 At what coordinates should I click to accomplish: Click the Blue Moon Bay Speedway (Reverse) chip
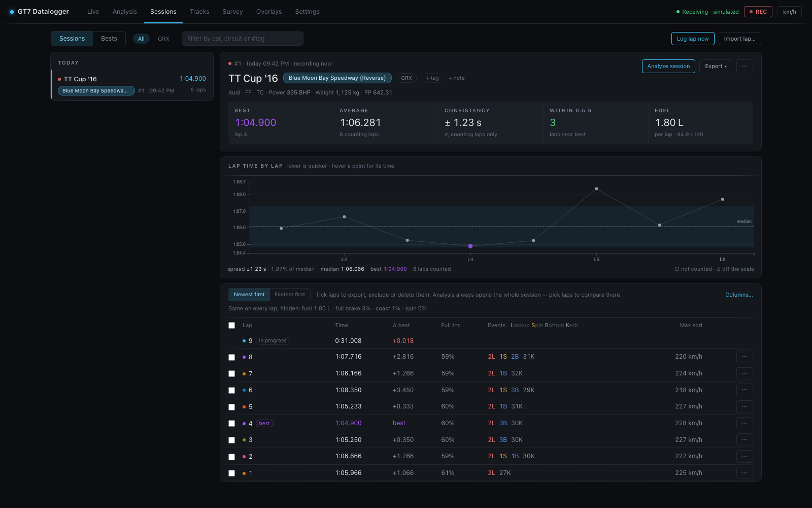[337, 78]
